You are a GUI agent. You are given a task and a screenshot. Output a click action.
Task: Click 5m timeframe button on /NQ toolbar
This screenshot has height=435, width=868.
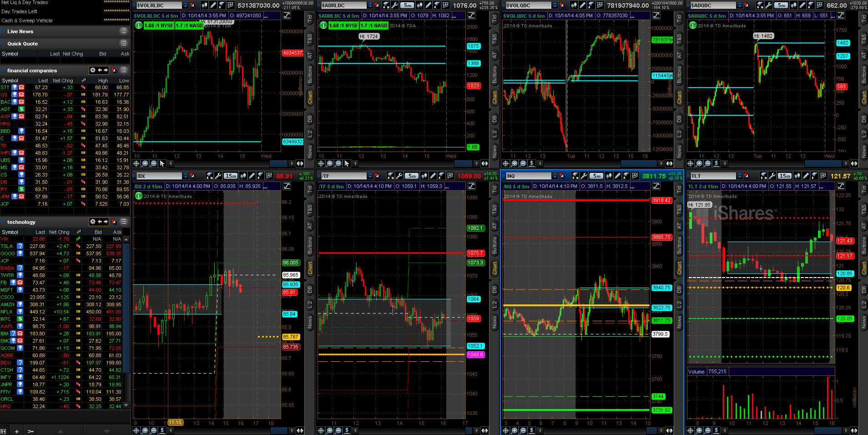point(596,176)
